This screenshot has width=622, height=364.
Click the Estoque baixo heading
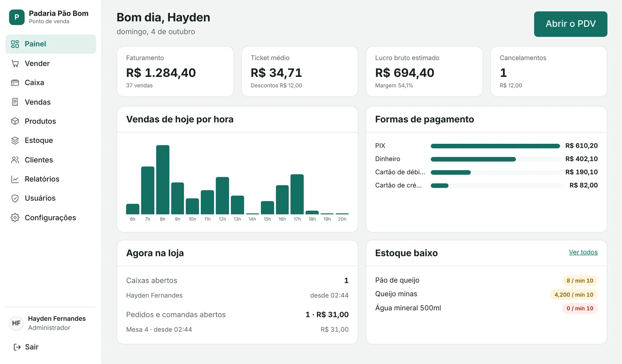[x=406, y=253]
